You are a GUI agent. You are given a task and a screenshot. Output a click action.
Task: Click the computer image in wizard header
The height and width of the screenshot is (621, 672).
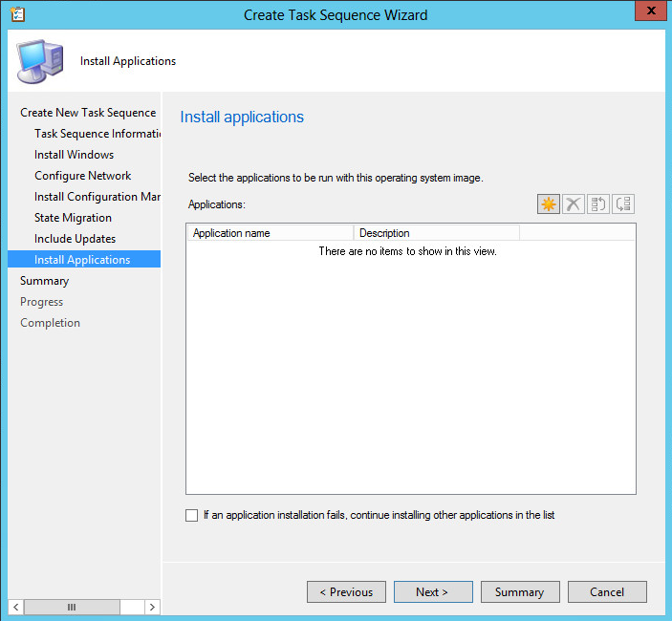[39, 61]
